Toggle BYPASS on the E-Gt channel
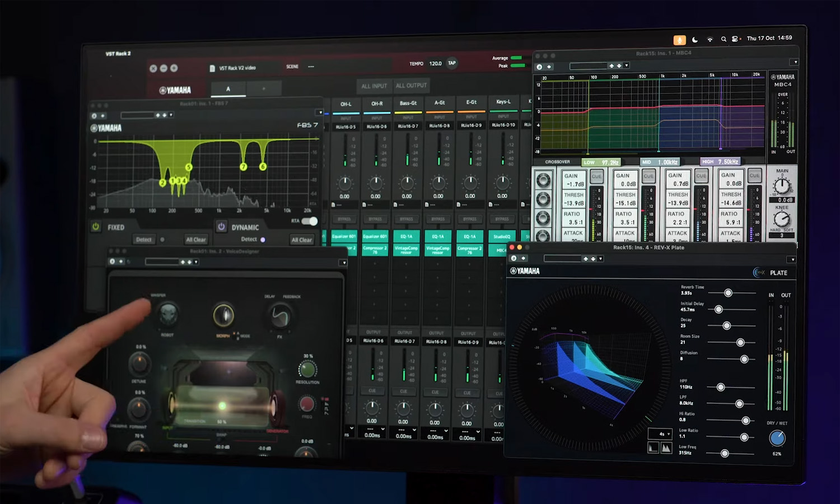This screenshot has width=840, height=504. tap(470, 219)
